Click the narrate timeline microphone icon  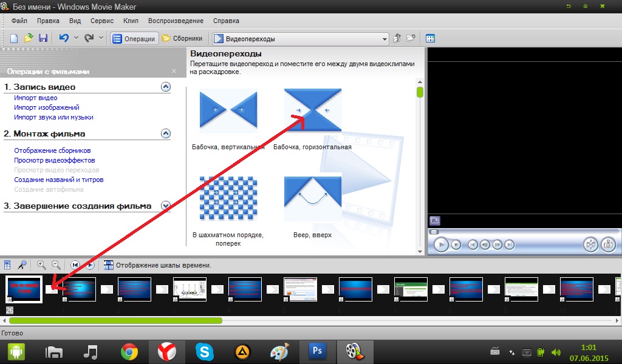coord(22,265)
